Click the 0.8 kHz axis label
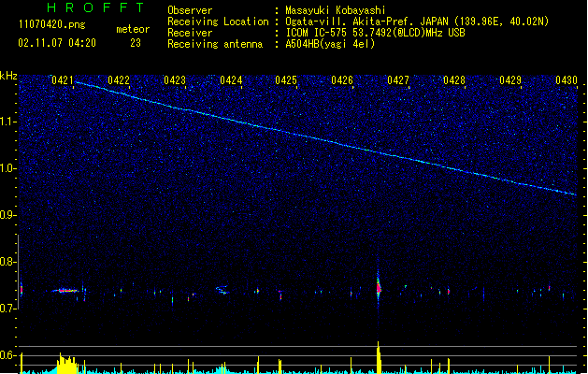The image size is (588, 374). [x=7, y=262]
